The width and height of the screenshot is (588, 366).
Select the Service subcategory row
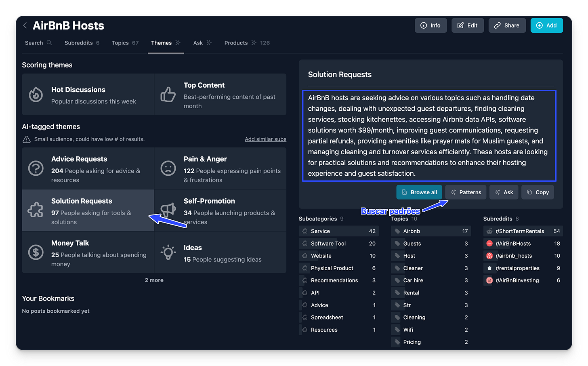tap(338, 231)
